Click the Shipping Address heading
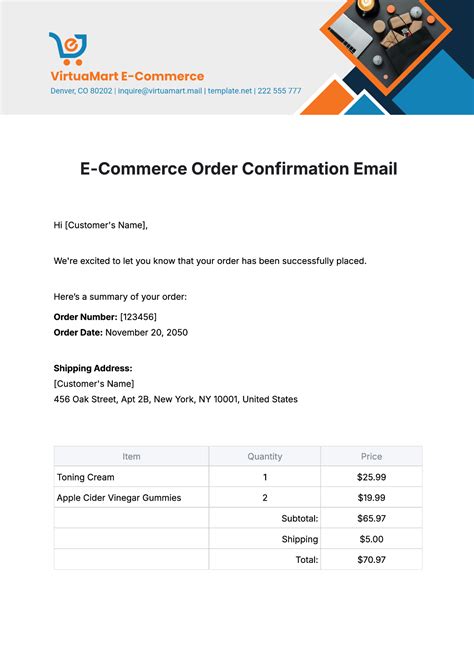The width and height of the screenshot is (474, 669). (x=93, y=368)
